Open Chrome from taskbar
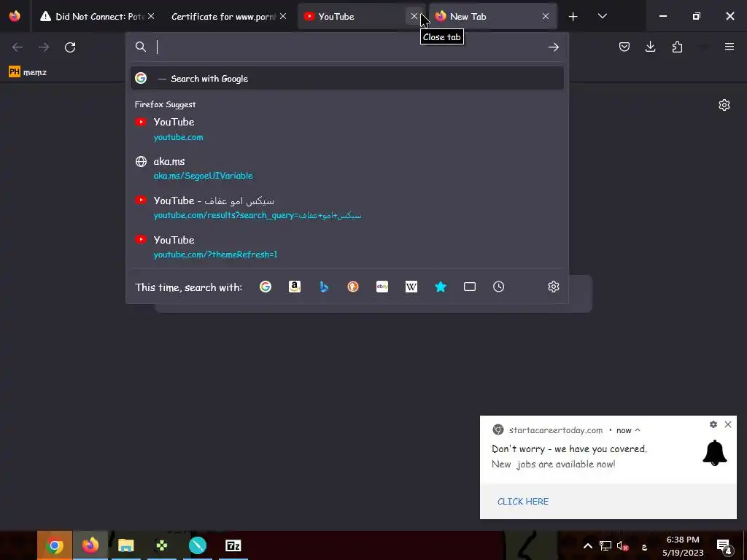This screenshot has height=560, width=747. (x=54, y=545)
